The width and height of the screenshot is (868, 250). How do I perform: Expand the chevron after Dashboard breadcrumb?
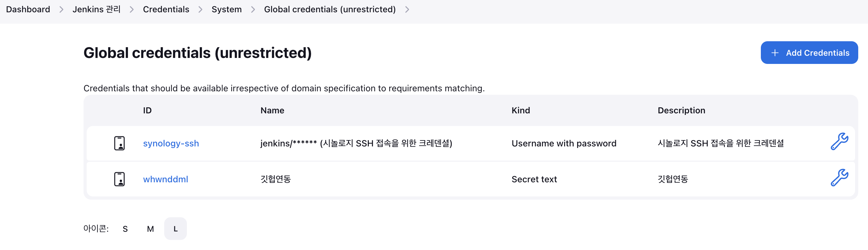(61, 9)
